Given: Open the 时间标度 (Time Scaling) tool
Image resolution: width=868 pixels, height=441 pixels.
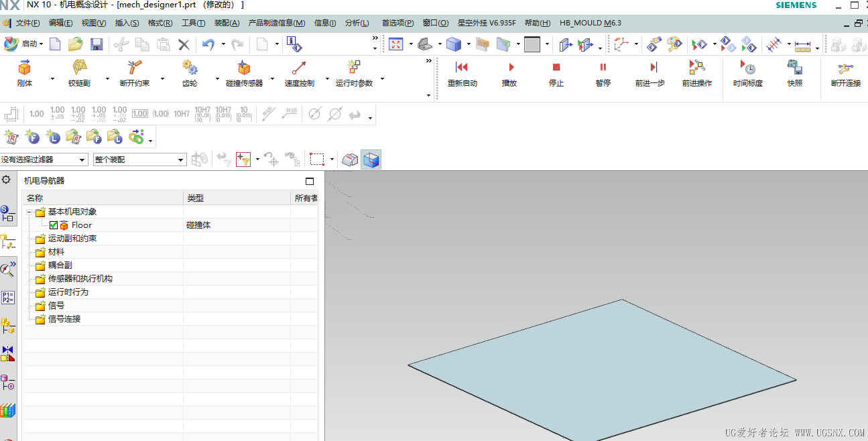Looking at the screenshot, I should coord(747,74).
